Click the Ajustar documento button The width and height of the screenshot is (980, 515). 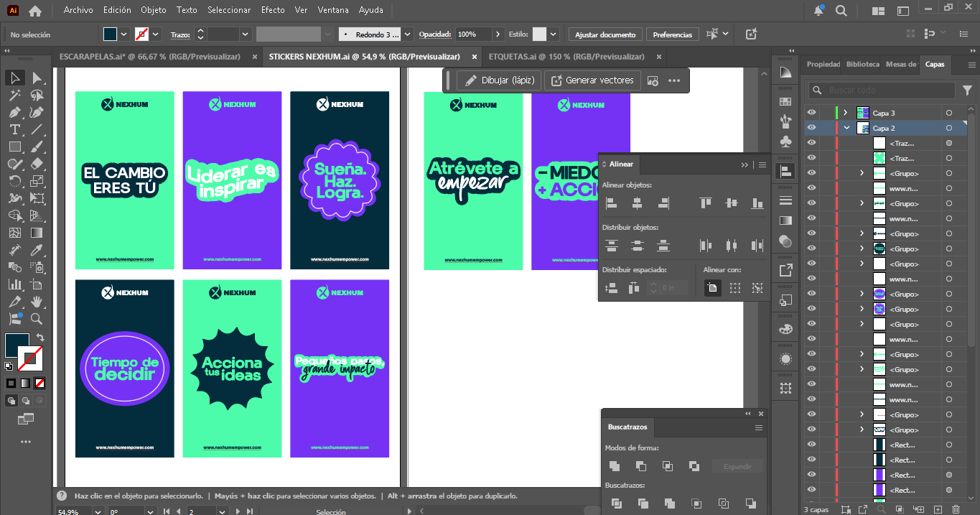pyautogui.click(x=605, y=34)
